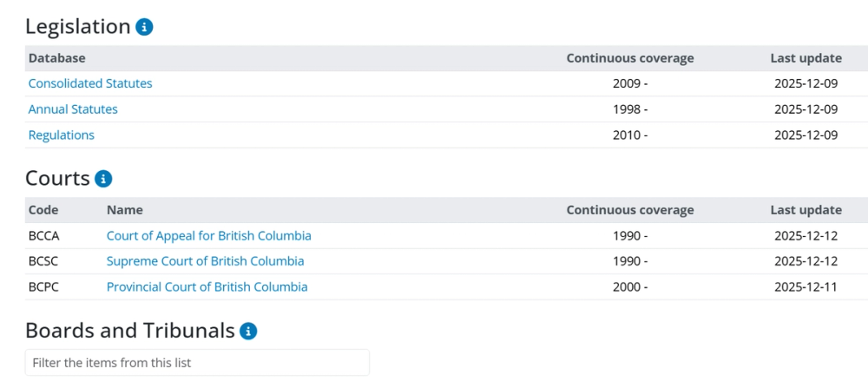Open the Consolidated Statutes database
The width and height of the screenshot is (868, 381).
[90, 83]
